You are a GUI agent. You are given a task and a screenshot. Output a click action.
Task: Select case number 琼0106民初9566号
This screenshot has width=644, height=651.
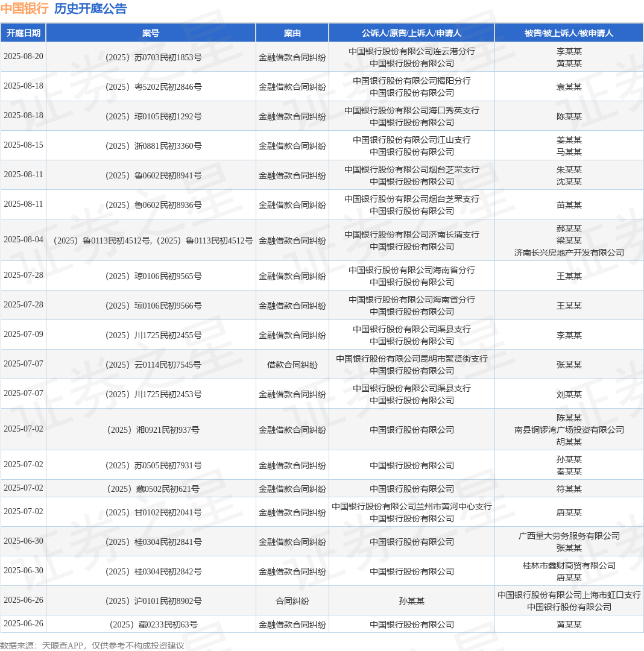(154, 306)
